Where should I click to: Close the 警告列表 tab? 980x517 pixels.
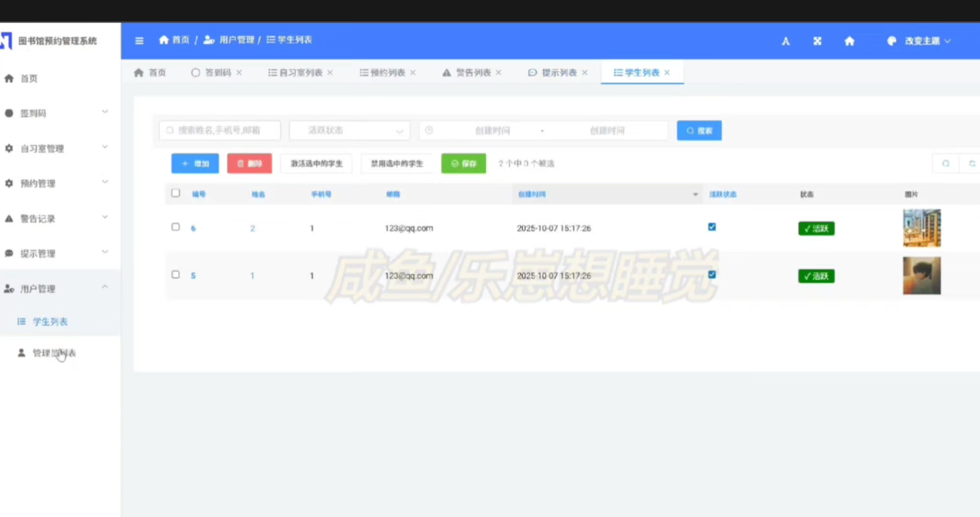499,73
